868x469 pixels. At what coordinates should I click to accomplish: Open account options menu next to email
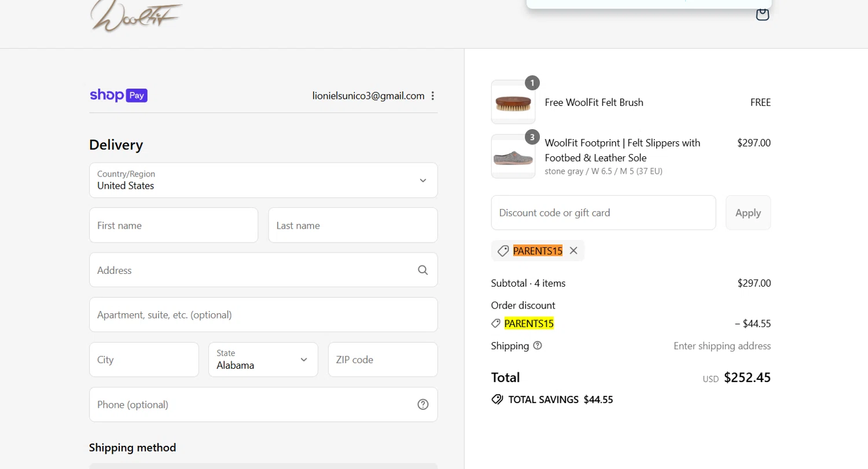pyautogui.click(x=433, y=96)
